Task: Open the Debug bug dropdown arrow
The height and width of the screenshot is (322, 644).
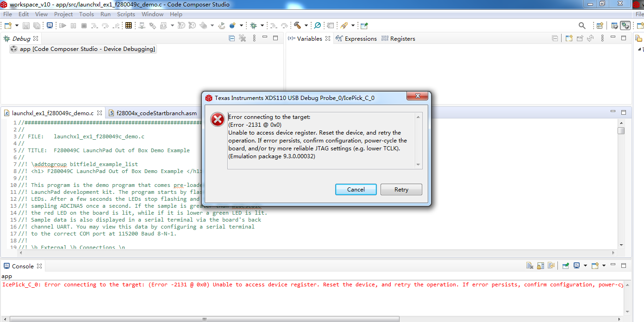Action: click(262, 25)
